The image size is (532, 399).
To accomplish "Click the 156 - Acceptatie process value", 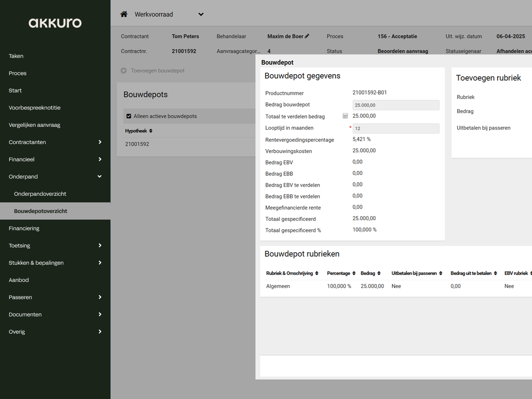I will 397,36.
